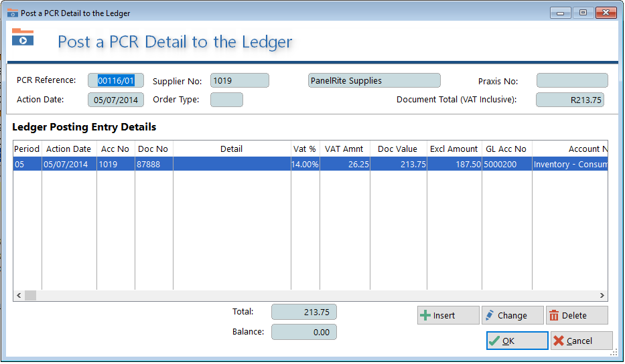Viewport: 625px width, 364px height.
Task: Click the Action Date field 05/07/2014
Action: point(116,100)
